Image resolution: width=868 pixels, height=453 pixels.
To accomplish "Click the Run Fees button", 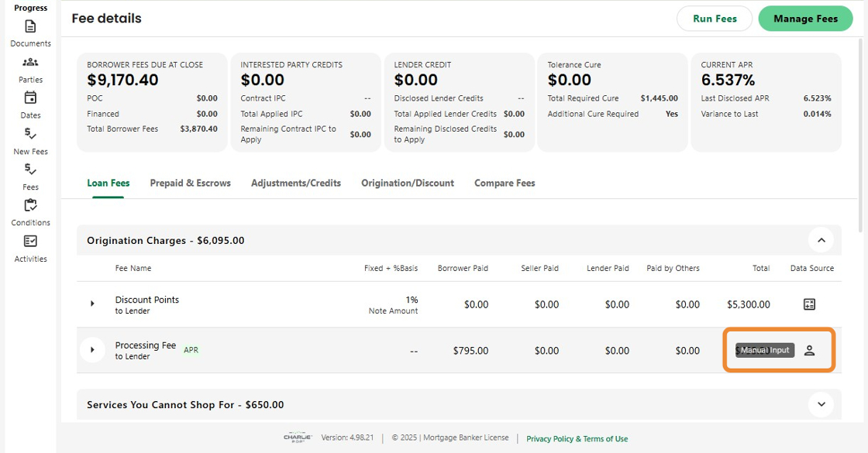I will tap(715, 19).
